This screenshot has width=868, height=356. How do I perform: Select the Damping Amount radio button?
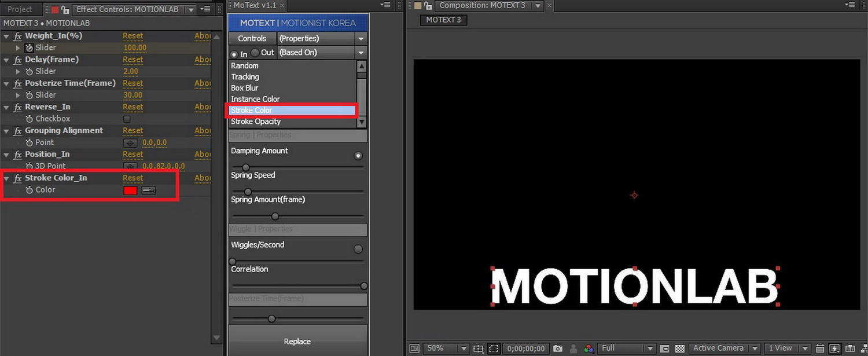pyautogui.click(x=358, y=156)
